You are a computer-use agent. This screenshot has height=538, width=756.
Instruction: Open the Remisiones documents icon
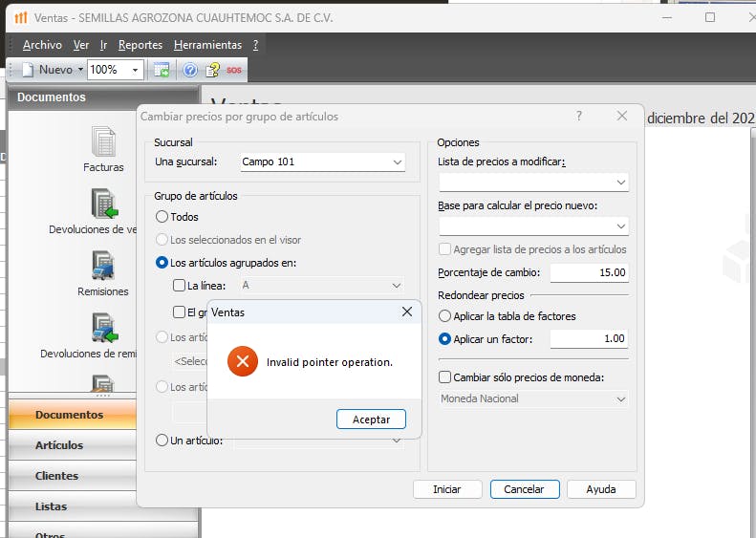tap(103, 266)
